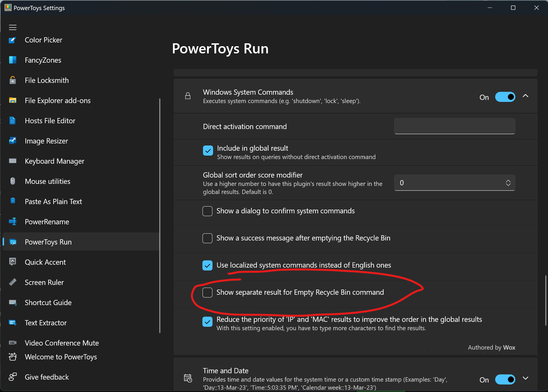Open FancyZones via its sidebar icon
548x392 pixels.
coord(13,60)
